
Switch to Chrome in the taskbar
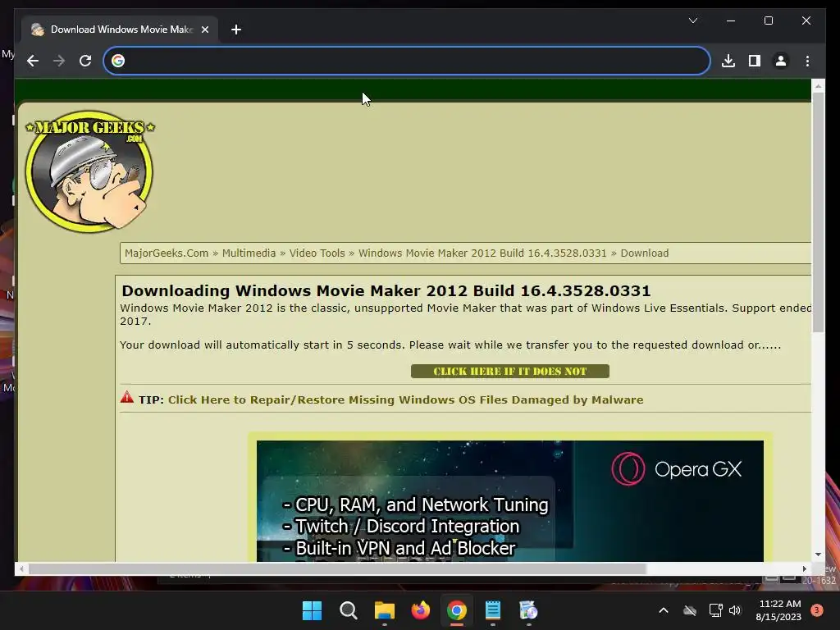click(456, 610)
